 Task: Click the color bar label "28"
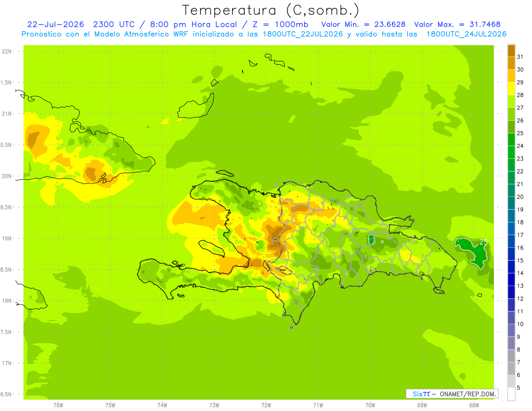pos(520,95)
